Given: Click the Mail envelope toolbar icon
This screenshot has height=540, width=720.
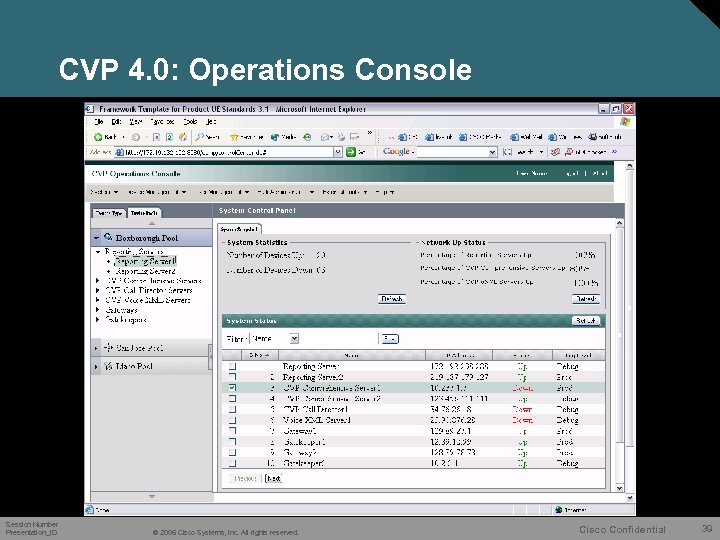Looking at the screenshot, I should tap(325, 137).
